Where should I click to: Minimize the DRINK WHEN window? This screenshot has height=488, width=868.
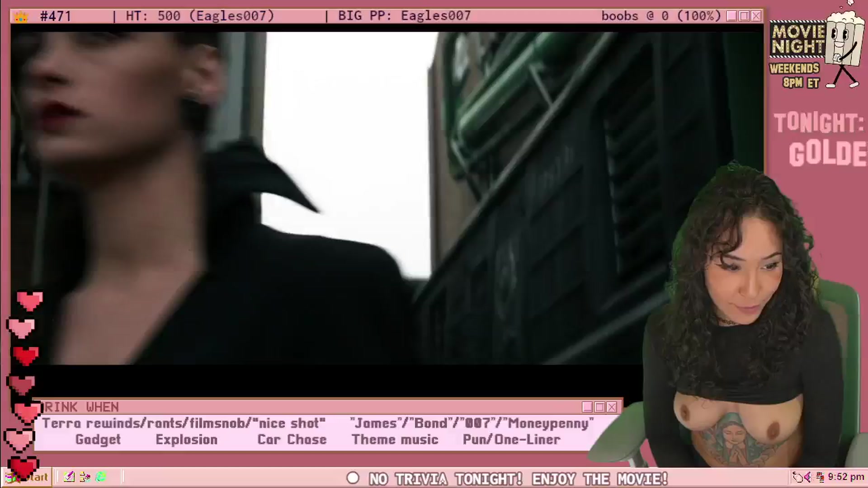(x=587, y=407)
